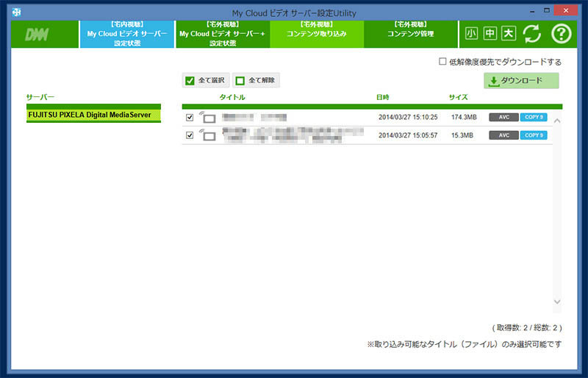Click the 全て選択 button
The image size is (588, 378).
pos(206,80)
